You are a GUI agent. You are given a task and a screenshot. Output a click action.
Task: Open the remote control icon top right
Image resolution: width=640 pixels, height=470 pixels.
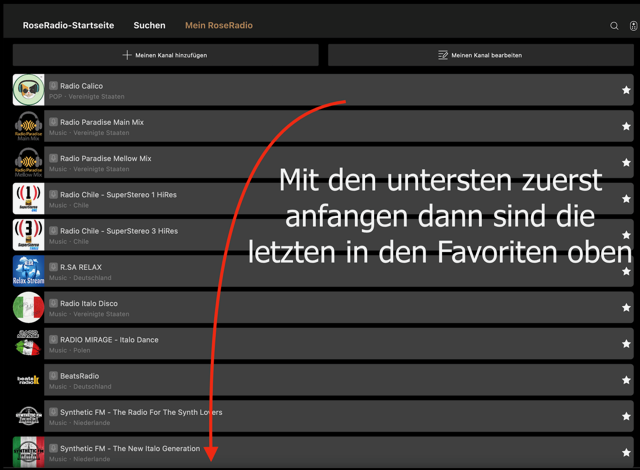coord(633,26)
